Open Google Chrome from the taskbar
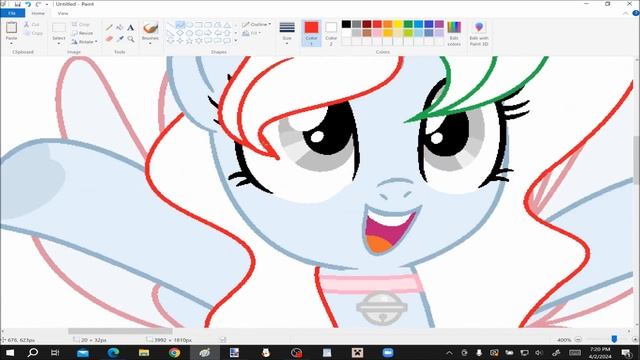 pos(174,353)
